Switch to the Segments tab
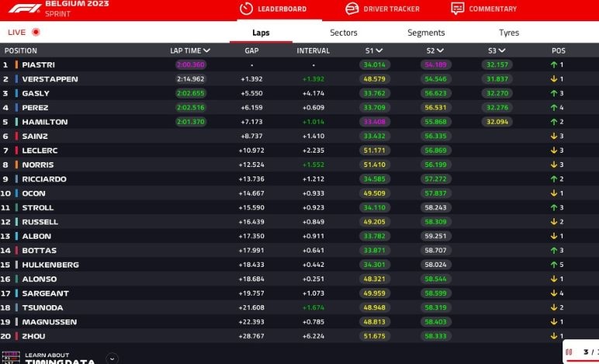The height and width of the screenshot is (364, 599). click(426, 33)
